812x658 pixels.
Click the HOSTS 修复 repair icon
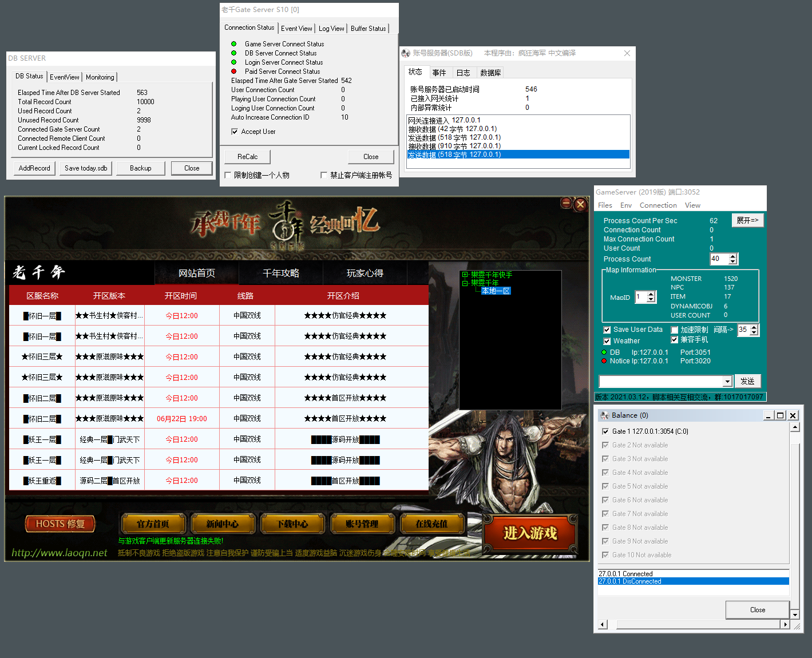pyautogui.click(x=59, y=524)
